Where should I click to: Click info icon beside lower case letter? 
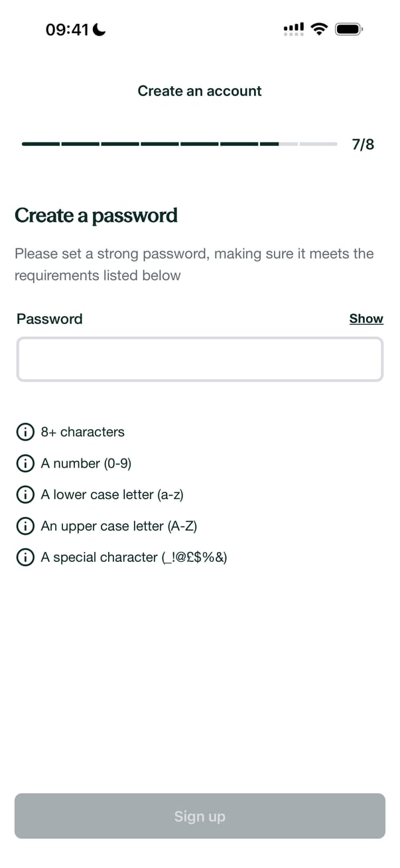click(x=25, y=495)
